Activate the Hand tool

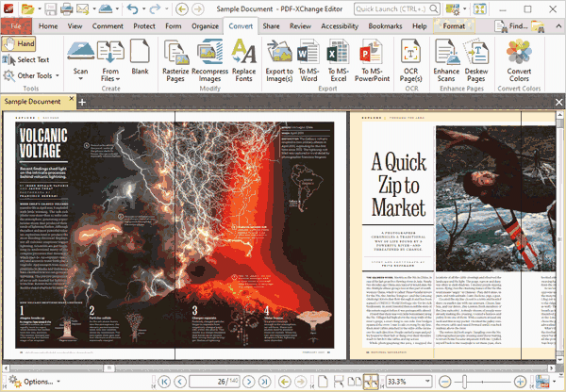click(x=19, y=44)
